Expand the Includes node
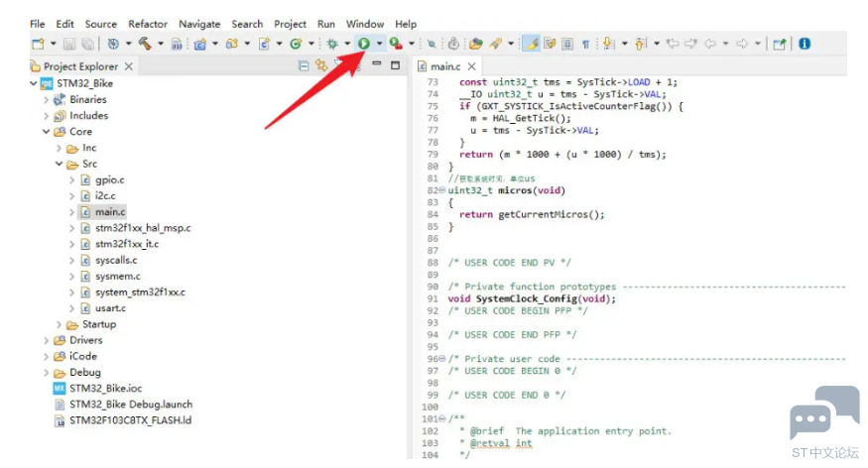Image resolution: width=868 pixels, height=468 pixels. point(47,116)
